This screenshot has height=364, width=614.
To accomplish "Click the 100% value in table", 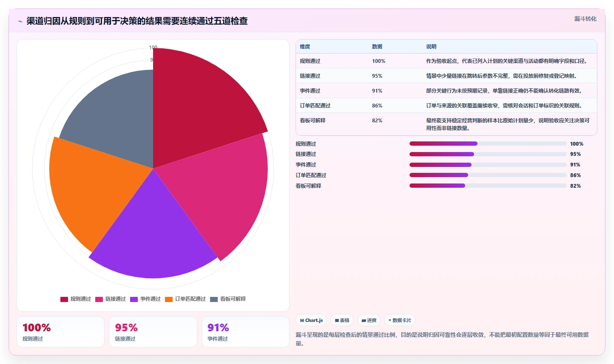I will coord(378,61).
